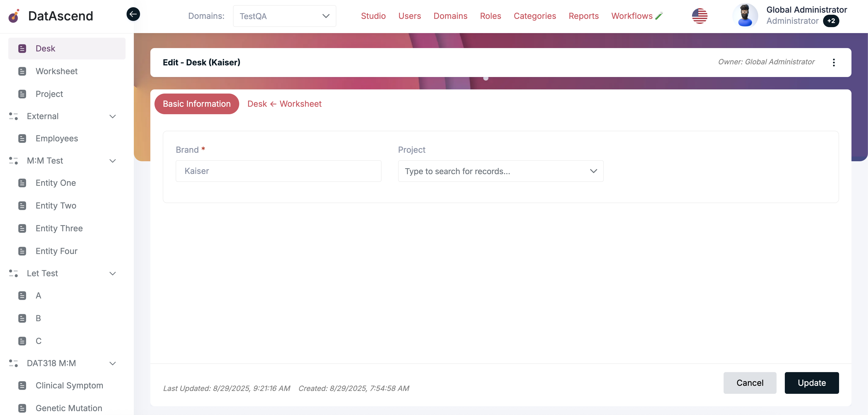Switch to Desk ← Worksheet tab
868x415 pixels.
(284, 104)
